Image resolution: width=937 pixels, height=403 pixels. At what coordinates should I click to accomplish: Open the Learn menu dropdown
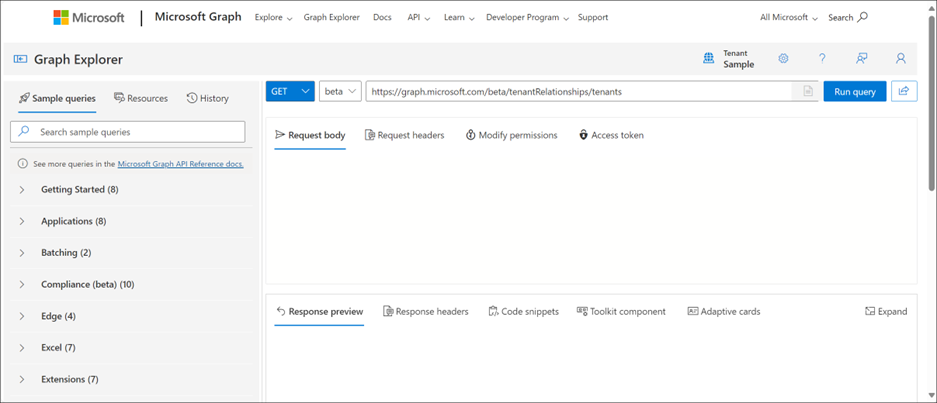(x=459, y=17)
